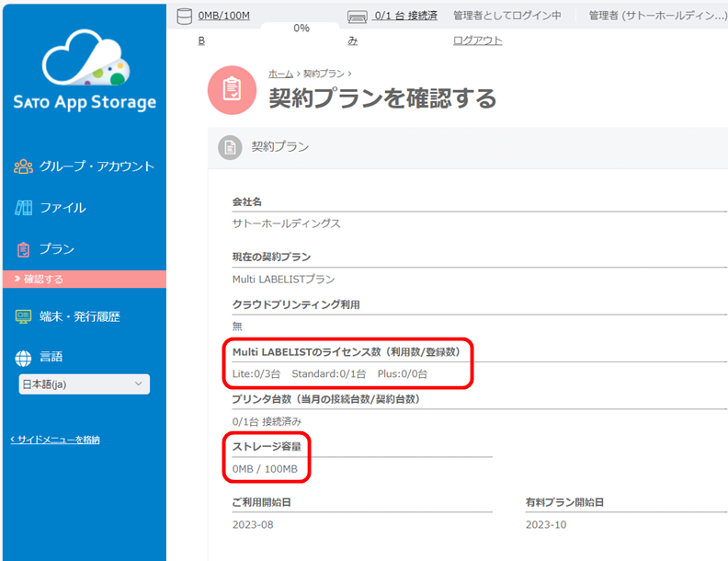The width and height of the screenshot is (728, 561).
Task: Click the language globe icon
Action: point(23,358)
